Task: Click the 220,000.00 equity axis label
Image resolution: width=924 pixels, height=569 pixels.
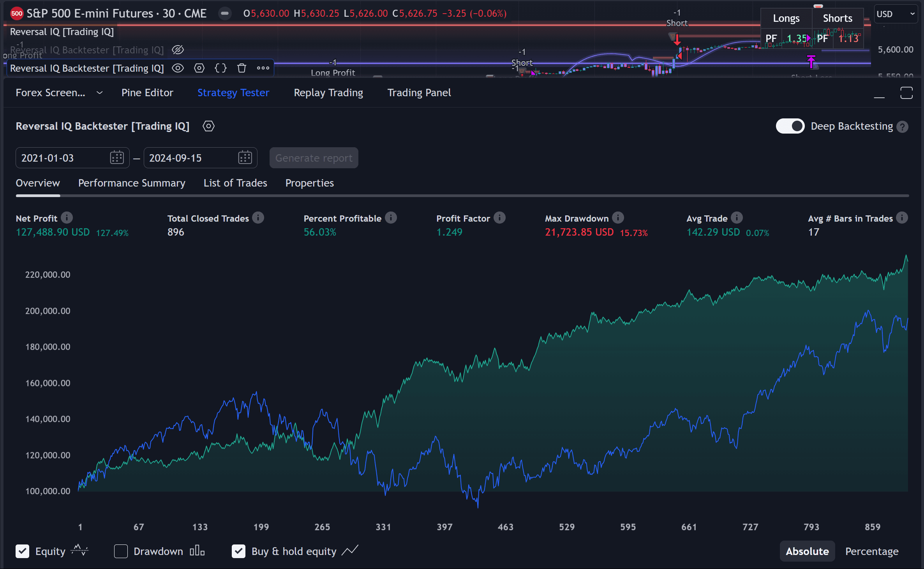Action: point(48,275)
